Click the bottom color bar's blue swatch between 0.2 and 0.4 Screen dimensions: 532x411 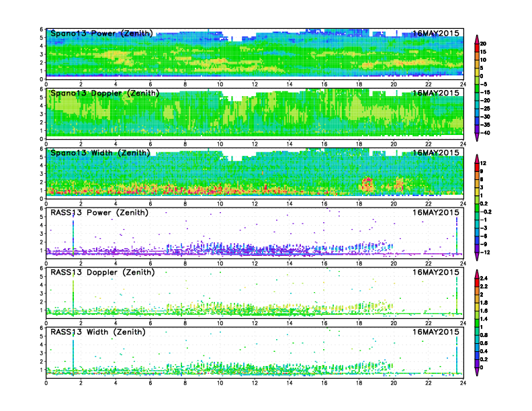click(477, 355)
